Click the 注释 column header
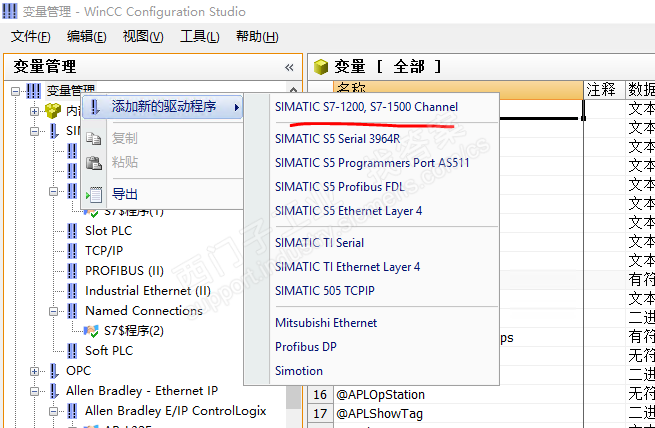655x428 pixels. click(x=604, y=89)
